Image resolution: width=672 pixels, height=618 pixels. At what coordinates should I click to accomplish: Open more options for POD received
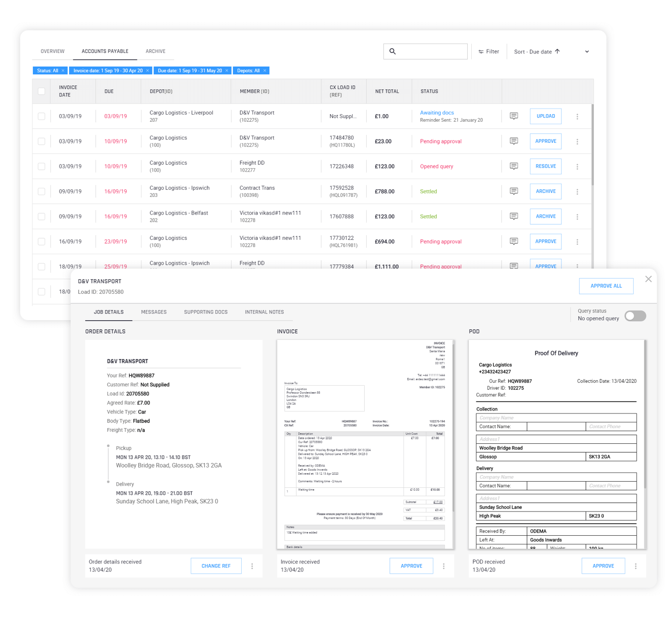636,566
